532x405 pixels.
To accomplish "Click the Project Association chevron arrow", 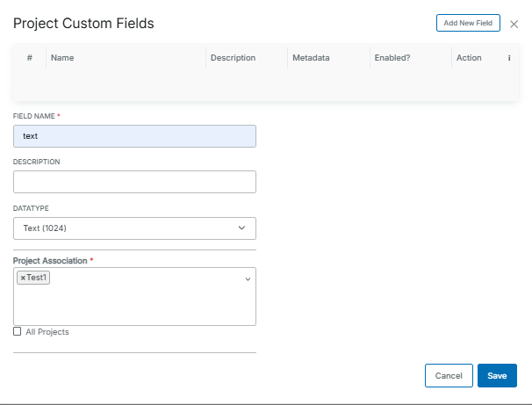I will [x=248, y=278].
